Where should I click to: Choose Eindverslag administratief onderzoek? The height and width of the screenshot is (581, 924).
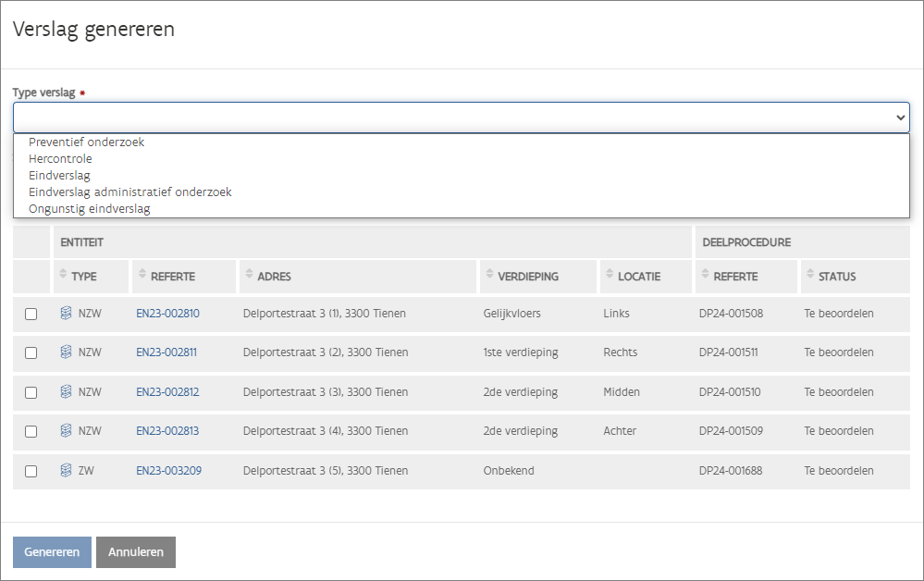coord(130,192)
